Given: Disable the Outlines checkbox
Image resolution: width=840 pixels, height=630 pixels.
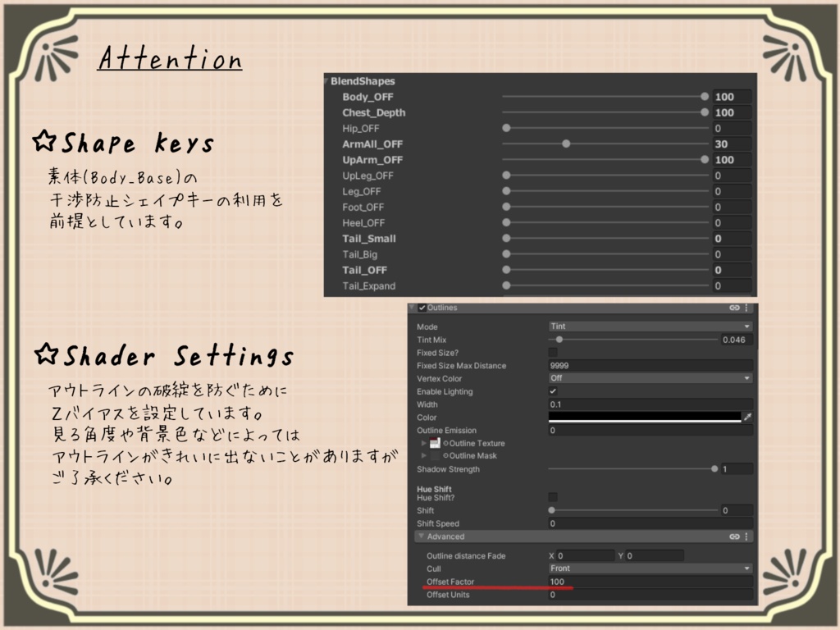Looking at the screenshot, I should point(422,308).
